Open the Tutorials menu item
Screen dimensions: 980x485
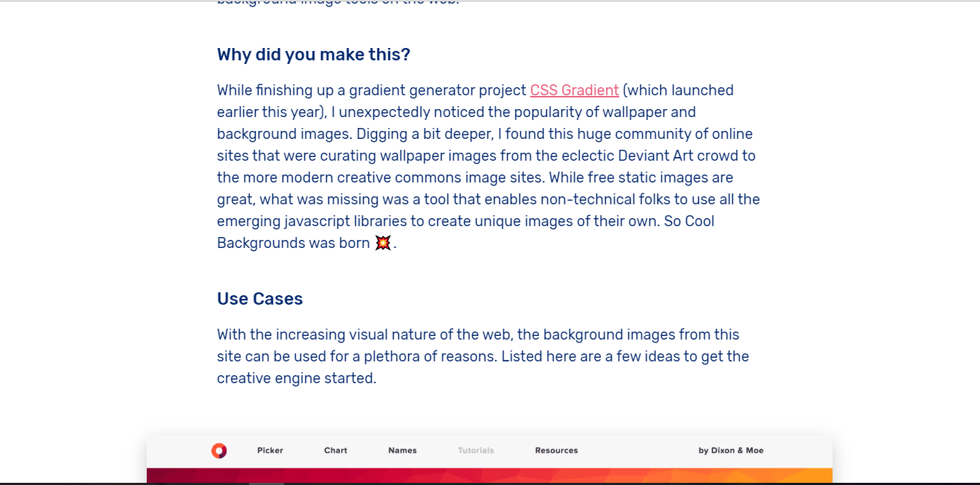476,451
